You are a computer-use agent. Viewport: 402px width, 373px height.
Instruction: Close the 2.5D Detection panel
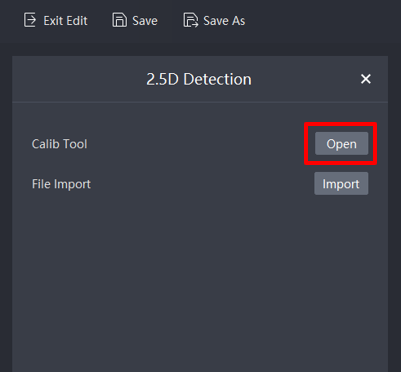366,79
